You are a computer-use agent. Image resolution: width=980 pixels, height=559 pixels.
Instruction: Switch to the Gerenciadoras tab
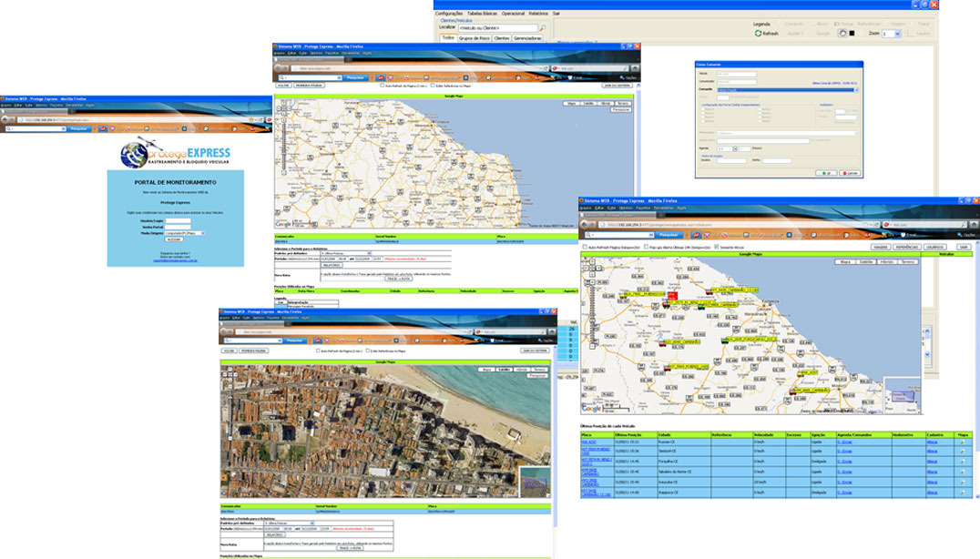click(x=527, y=38)
